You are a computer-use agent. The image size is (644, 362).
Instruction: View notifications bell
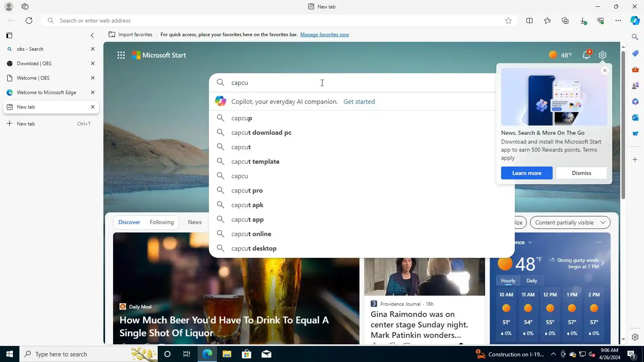[586, 55]
